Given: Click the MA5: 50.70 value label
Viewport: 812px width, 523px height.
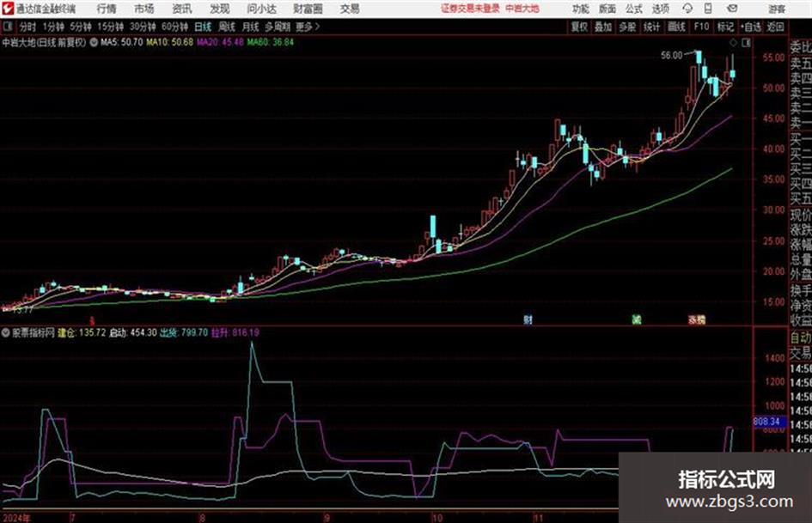Looking at the screenshot, I should [x=122, y=42].
